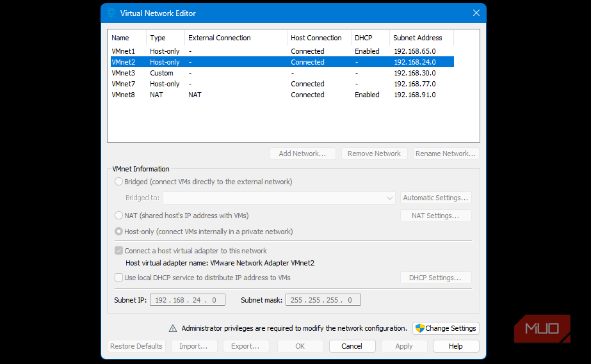Click the Add Network button
The image size is (591, 364).
coord(302,154)
